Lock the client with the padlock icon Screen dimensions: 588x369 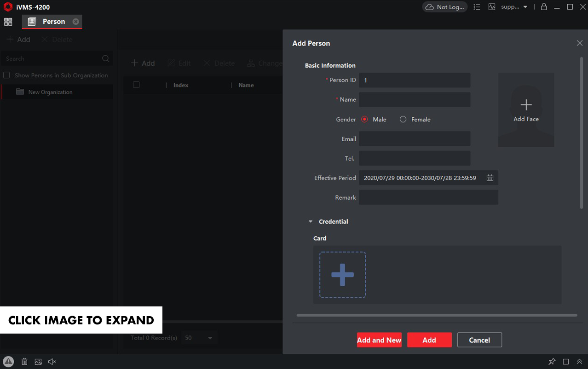pyautogui.click(x=544, y=6)
